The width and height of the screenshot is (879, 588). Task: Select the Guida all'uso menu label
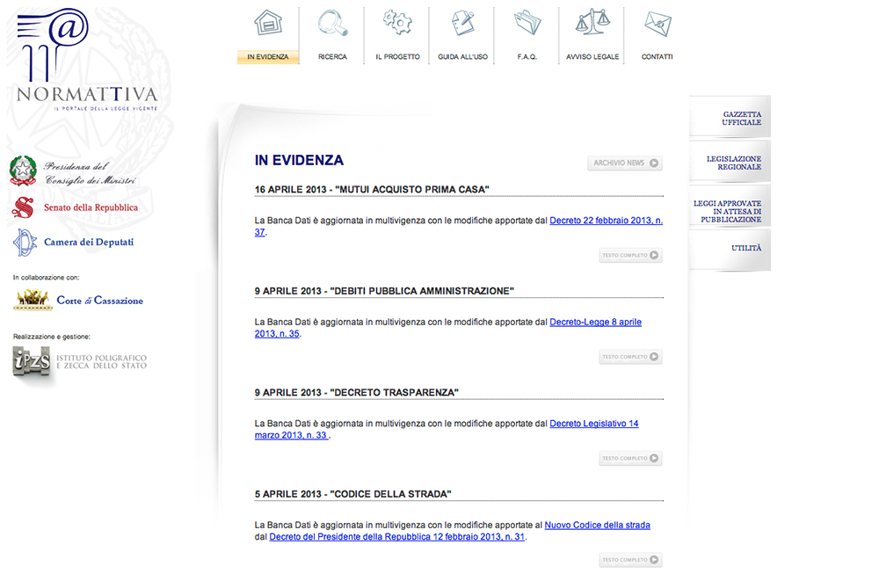coord(463,56)
